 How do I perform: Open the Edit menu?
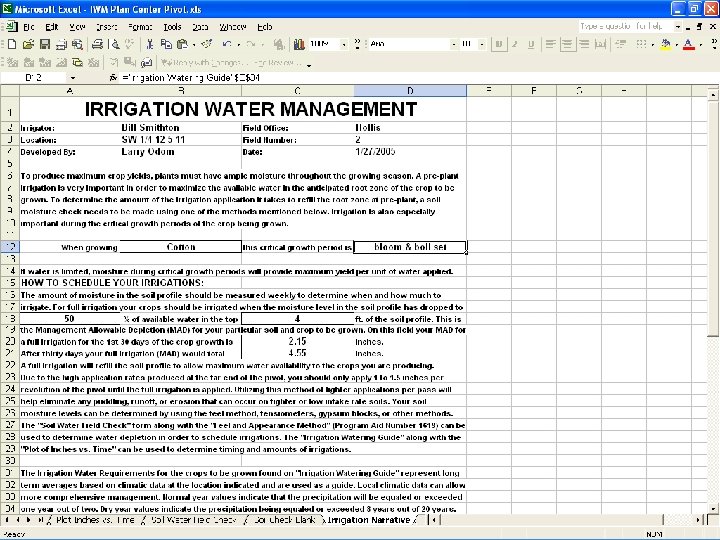pyautogui.click(x=51, y=27)
